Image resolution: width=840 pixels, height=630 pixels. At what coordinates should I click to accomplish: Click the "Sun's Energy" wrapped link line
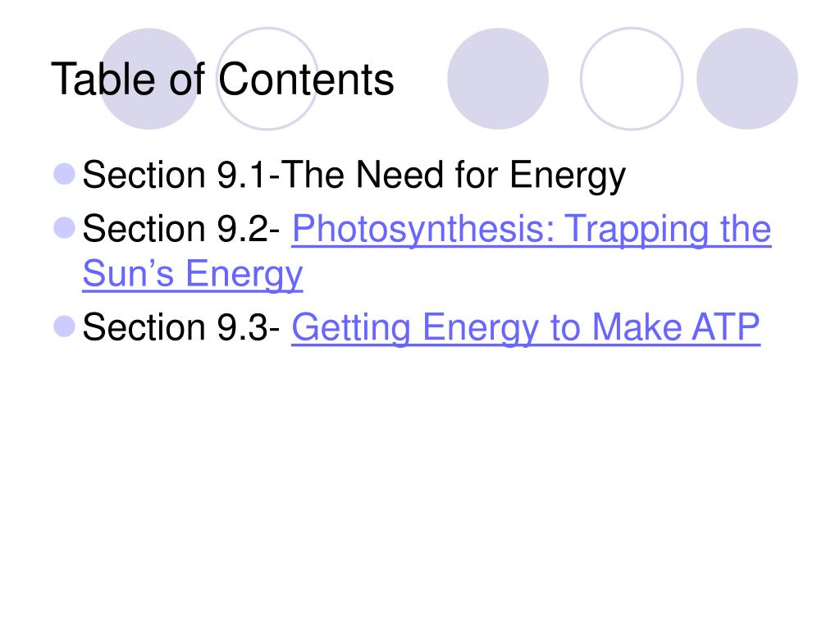(193, 274)
